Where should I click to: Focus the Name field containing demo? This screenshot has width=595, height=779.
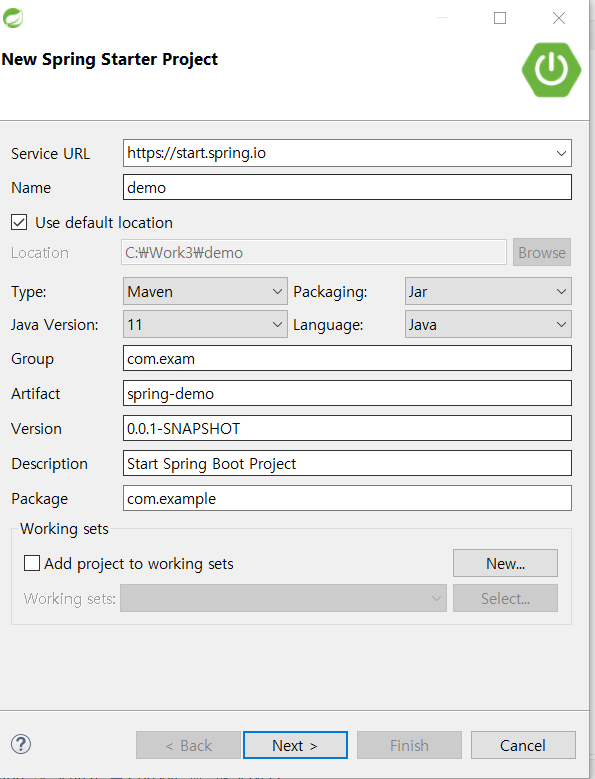347,187
